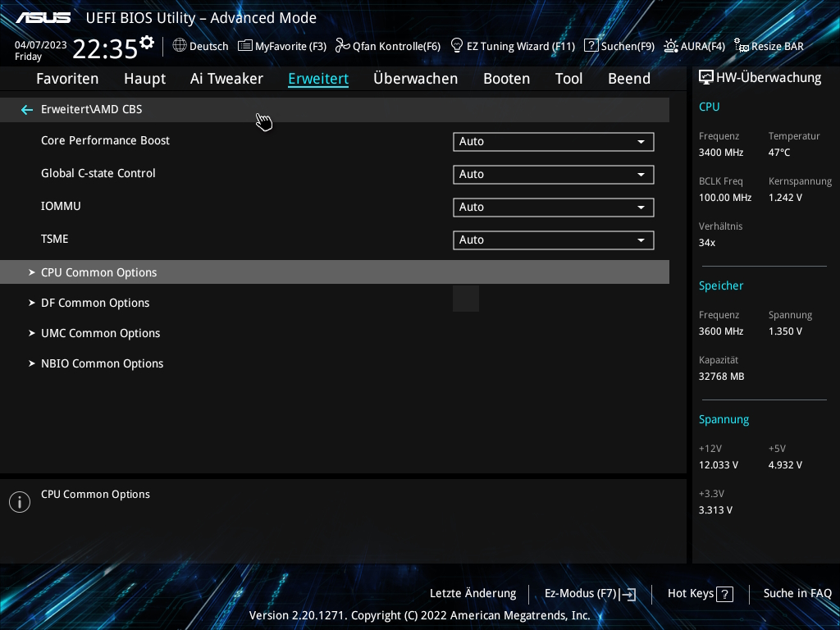This screenshot has height=630, width=840.
Task: Click the TSME label
Action: coord(55,239)
